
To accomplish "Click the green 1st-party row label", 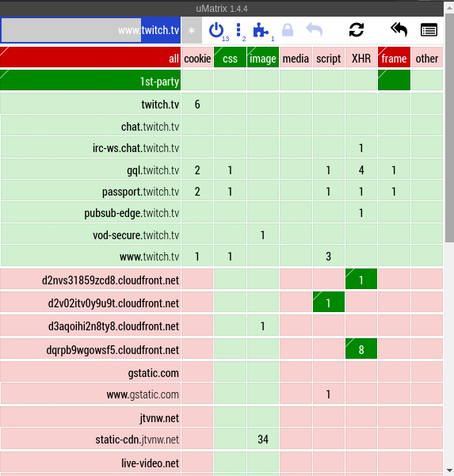I will (90, 80).
